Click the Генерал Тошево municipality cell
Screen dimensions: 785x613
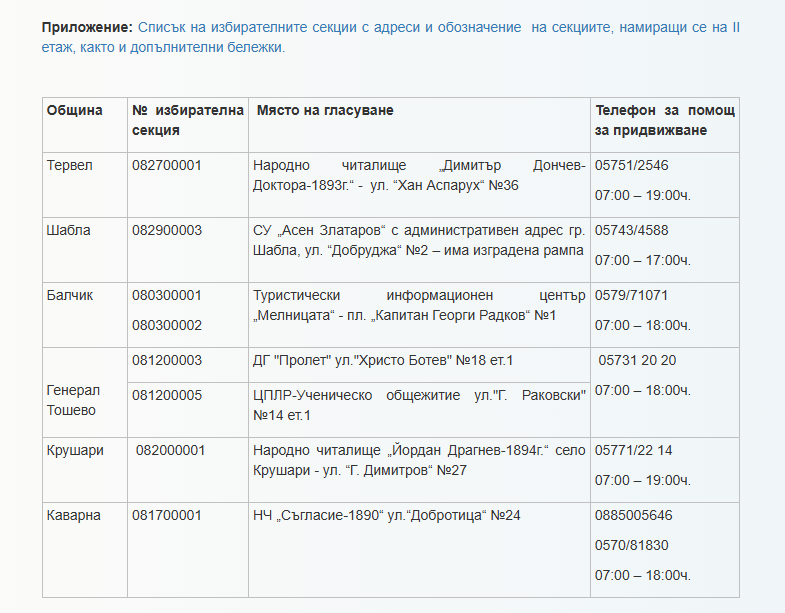(x=74, y=400)
